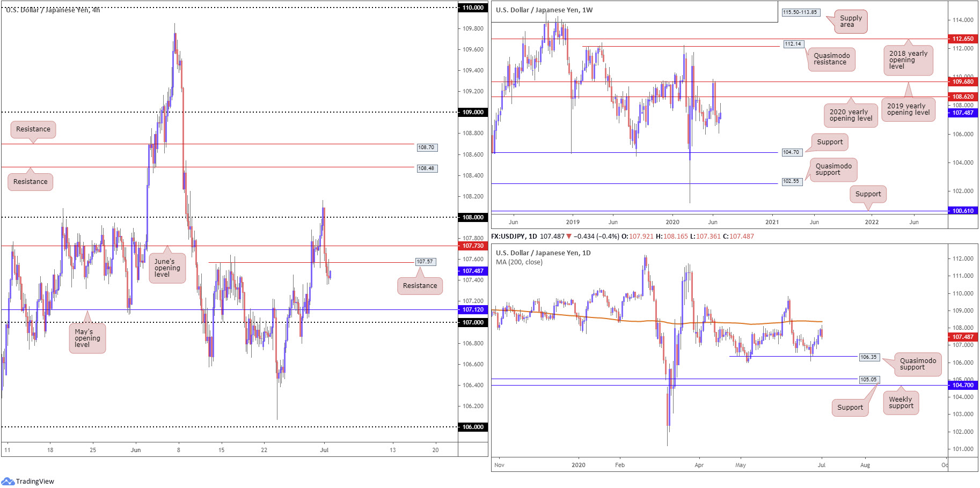The width and height of the screenshot is (980, 488).
Task: Select the 104.70 price label
Action: coord(791,152)
